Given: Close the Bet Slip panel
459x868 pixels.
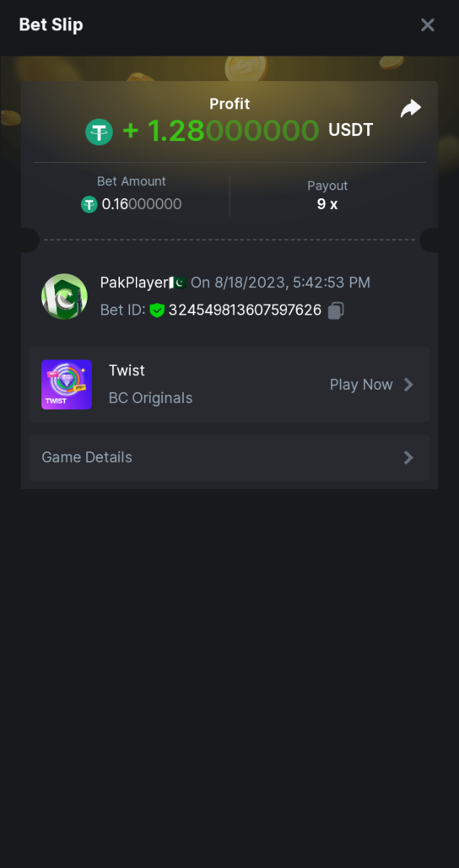Looking at the screenshot, I should coord(427,25).
